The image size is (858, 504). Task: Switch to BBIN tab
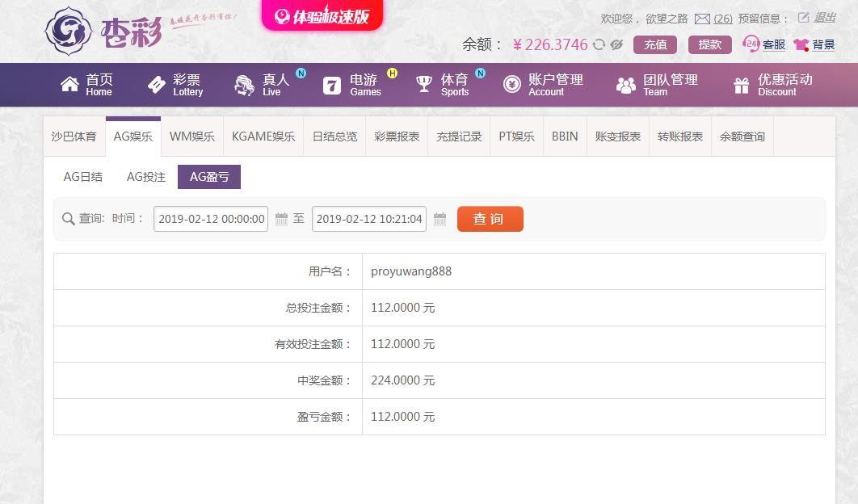(565, 136)
